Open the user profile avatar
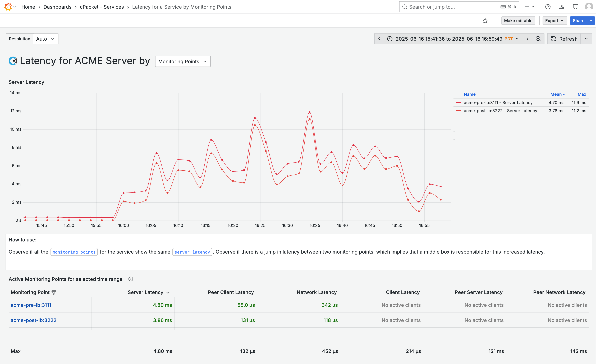596x364 pixels. click(x=589, y=7)
